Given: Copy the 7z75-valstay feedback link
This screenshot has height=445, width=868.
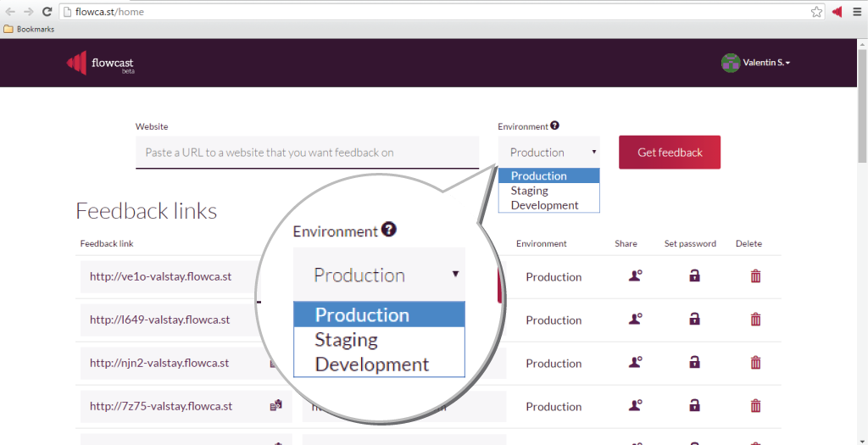Looking at the screenshot, I should [x=275, y=406].
